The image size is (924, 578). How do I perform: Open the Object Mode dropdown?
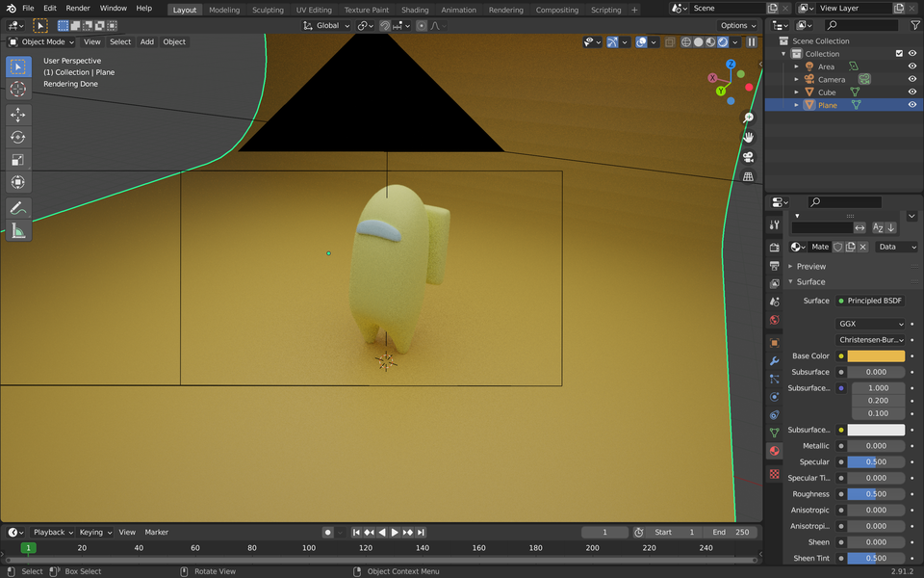[x=41, y=41]
